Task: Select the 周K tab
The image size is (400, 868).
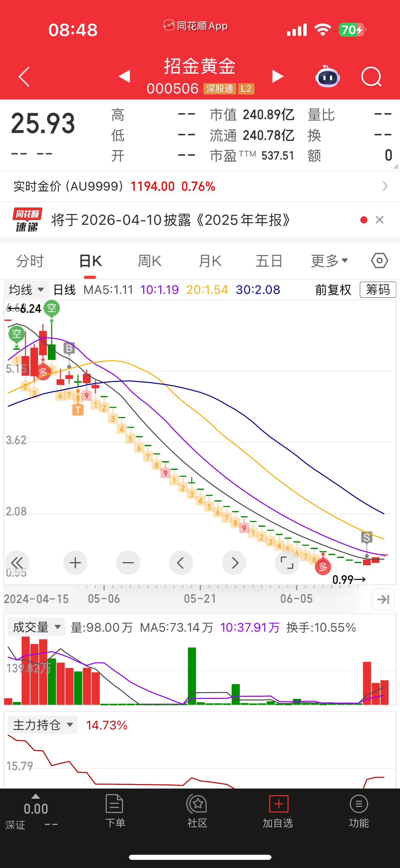Action: click(150, 261)
